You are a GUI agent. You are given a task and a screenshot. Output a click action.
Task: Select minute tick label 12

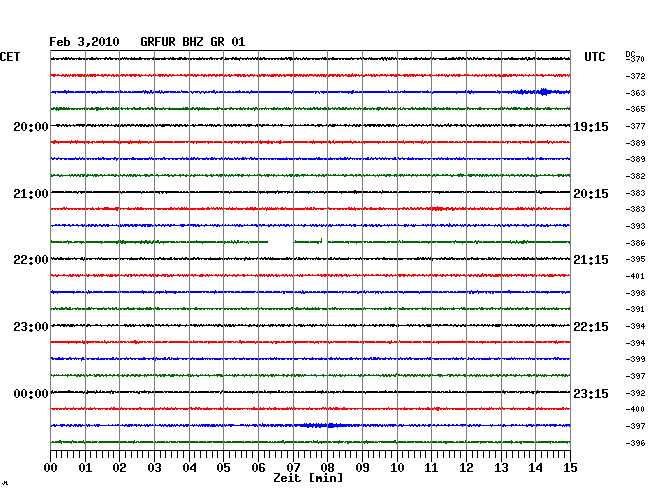tap(466, 468)
